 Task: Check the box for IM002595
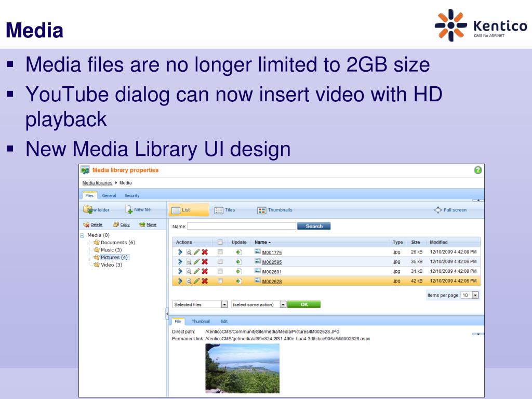coord(220,262)
